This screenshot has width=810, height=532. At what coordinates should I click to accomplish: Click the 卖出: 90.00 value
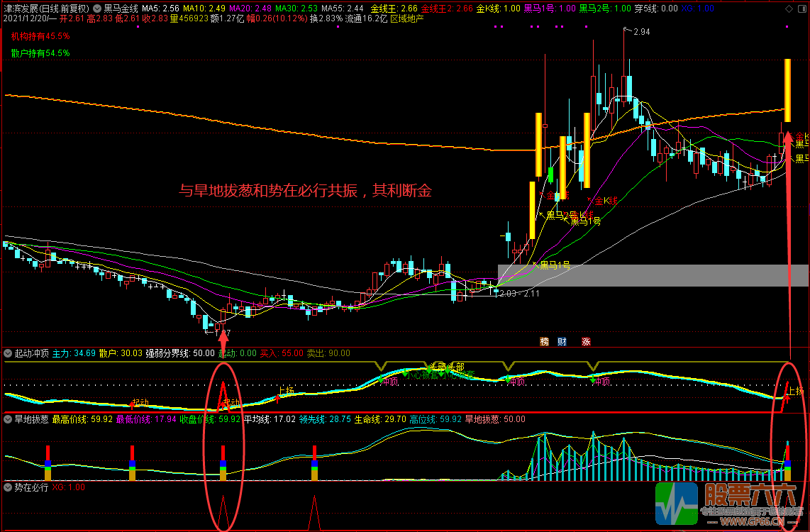[x=328, y=353]
